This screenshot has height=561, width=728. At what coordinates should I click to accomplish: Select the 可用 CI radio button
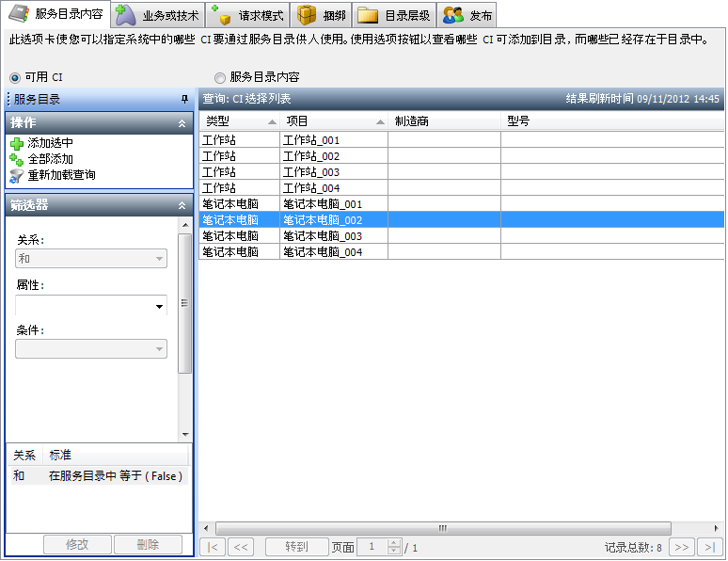click(14, 77)
